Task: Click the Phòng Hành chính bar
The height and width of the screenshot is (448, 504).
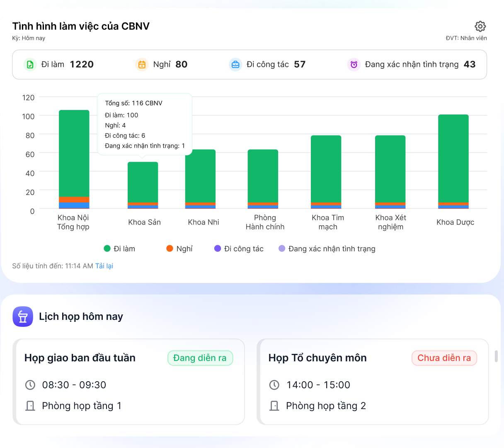Action: click(x=263, y=179)
